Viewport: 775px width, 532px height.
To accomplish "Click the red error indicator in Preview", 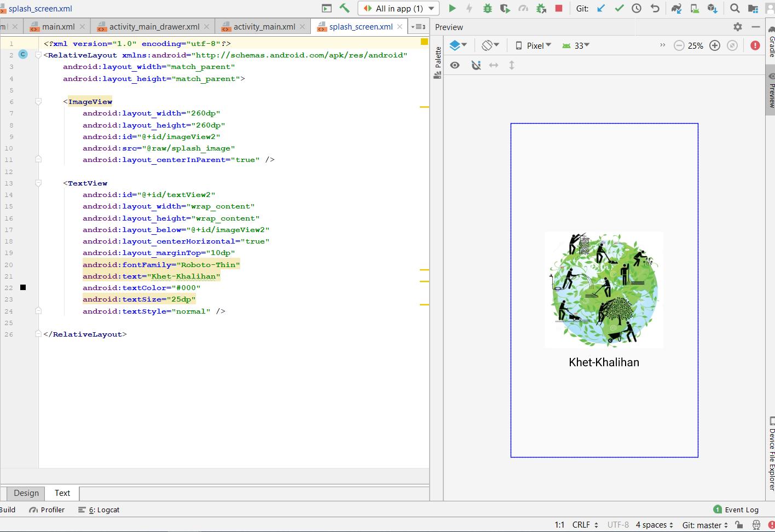I will click(755, 45).
